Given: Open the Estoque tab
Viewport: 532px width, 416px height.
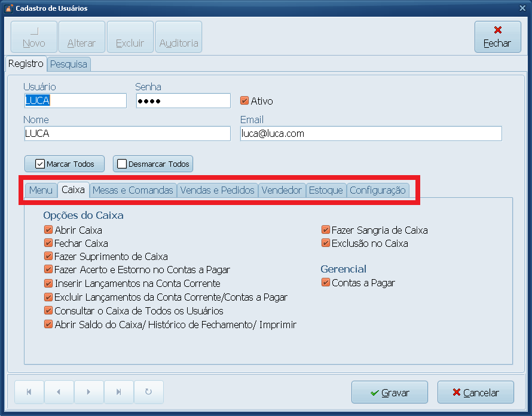Looking at the screenshot, I should 326,190.
